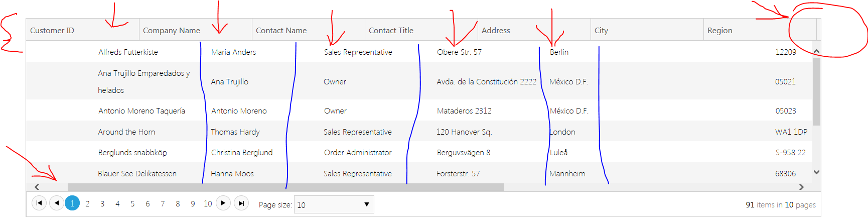Click the previous page arrow icon
The width and height of the screenshot is (868, 222).
57,203
